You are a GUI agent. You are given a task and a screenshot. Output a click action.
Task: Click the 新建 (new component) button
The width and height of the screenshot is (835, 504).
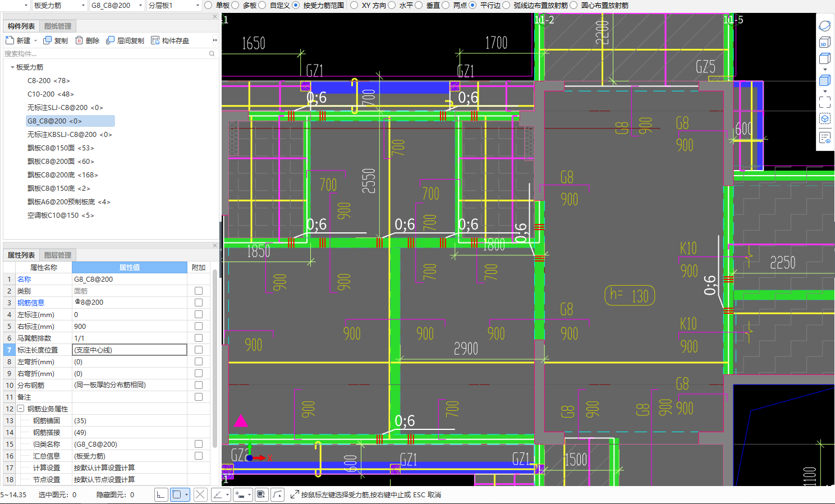pos(18,40)
